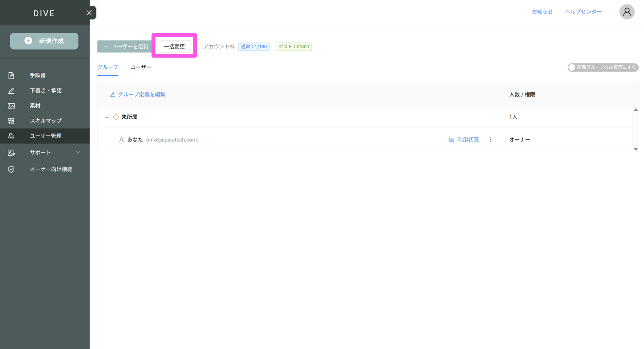Open the three-dot menu for あなた row
The image size is (644, 349).
pos(491,140)
